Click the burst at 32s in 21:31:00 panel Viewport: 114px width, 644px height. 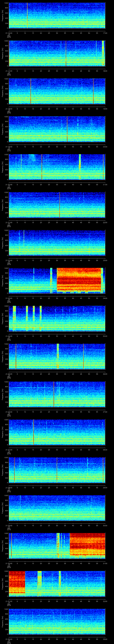pyautogui.click(x=60, y=584)
